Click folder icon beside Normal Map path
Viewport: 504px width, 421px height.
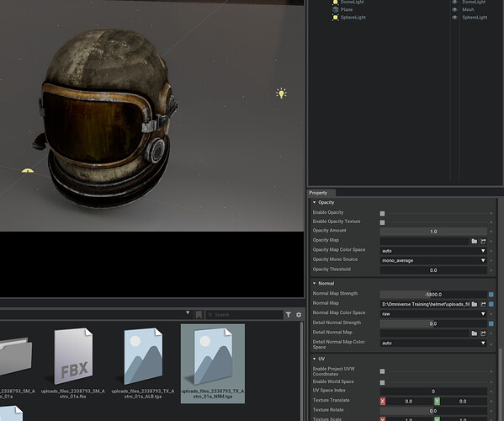474,304
